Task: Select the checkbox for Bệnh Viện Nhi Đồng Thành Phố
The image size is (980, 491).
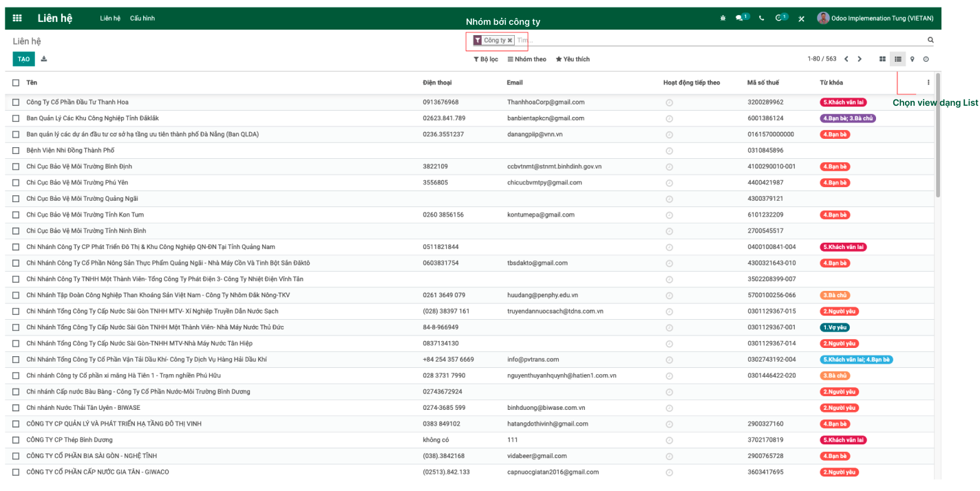Action: pyautogui.click(x=15, y=150)
